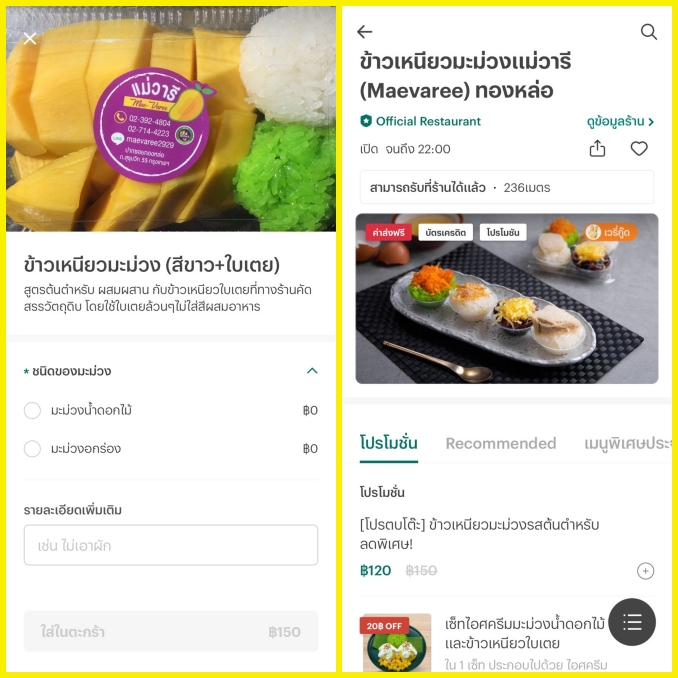Open the mango ice cream set thumbnail
This screenshot has width=678, height=678.
point(397,643)
